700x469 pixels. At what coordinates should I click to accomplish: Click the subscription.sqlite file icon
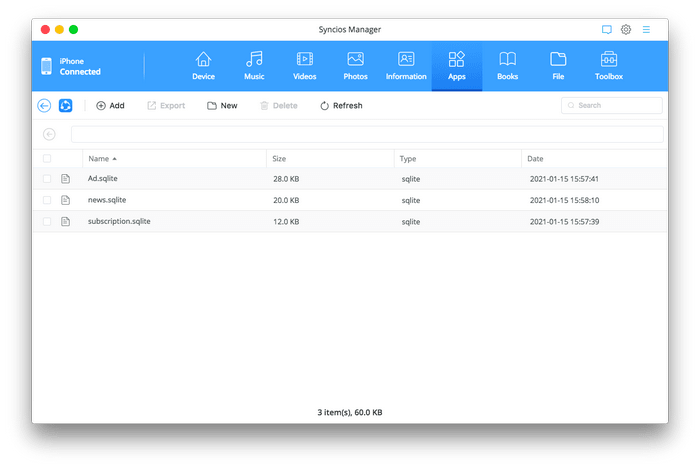tap(66, 221)
